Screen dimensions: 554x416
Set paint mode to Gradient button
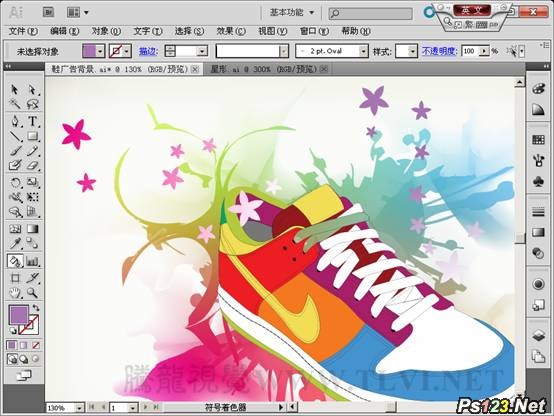(x=23, y=345)
